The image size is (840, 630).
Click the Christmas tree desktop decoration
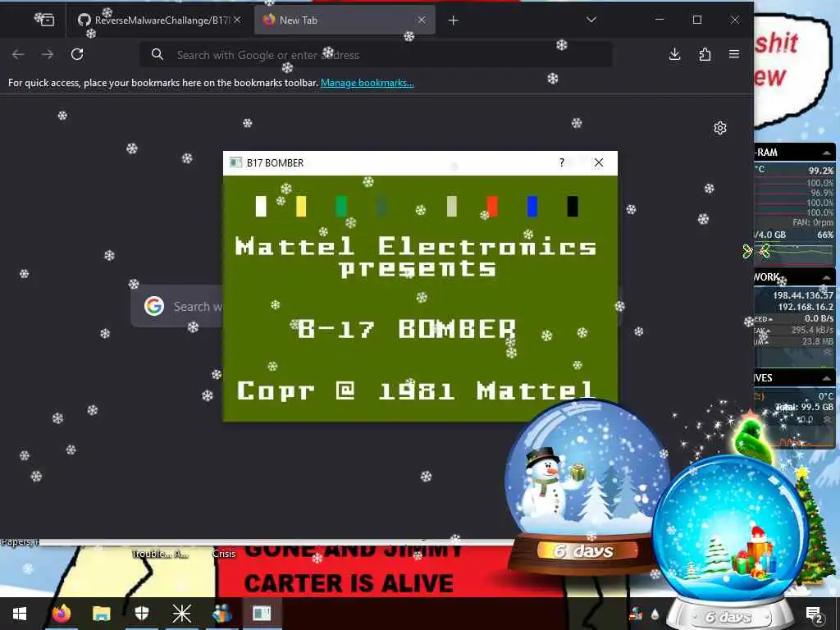coord(815,527)
